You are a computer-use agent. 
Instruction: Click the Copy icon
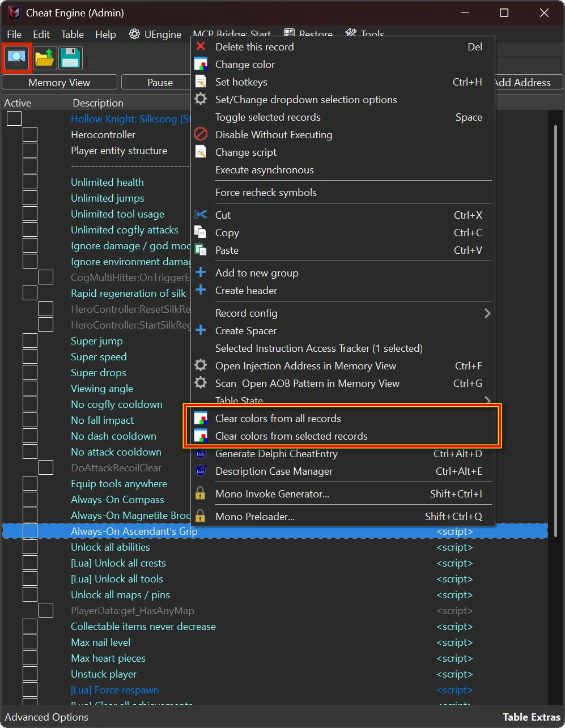coord(201,232)
